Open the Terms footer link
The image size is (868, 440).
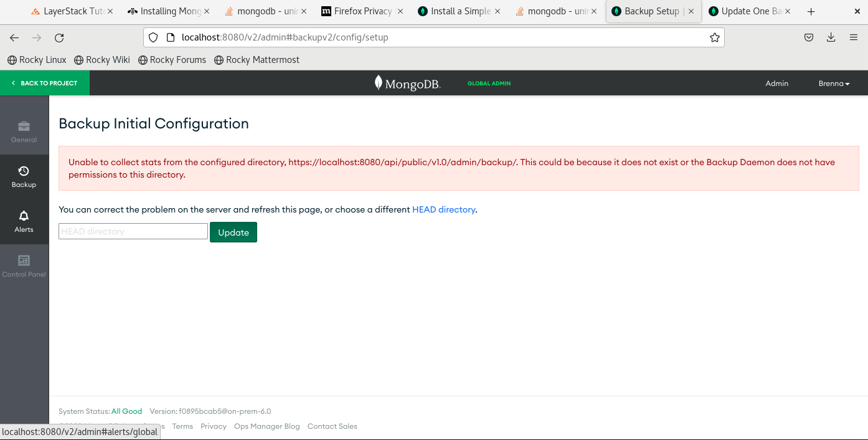pyautogui.click(x=182, y=426)
